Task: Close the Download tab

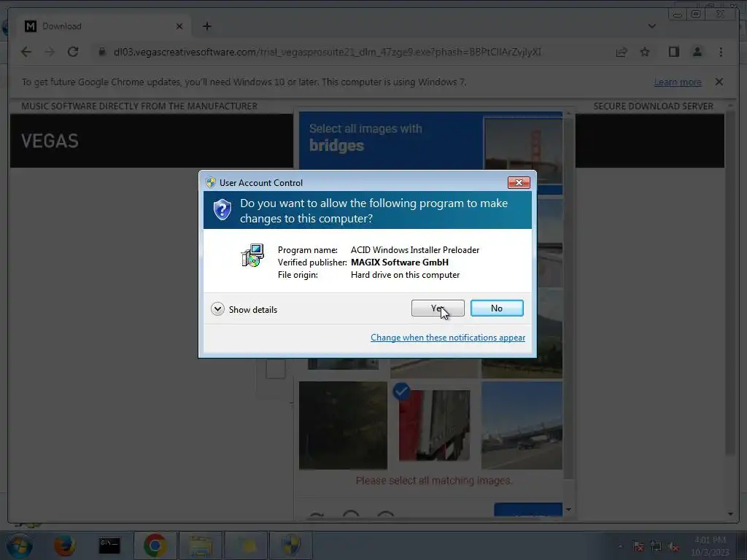Action: [179, 26]
